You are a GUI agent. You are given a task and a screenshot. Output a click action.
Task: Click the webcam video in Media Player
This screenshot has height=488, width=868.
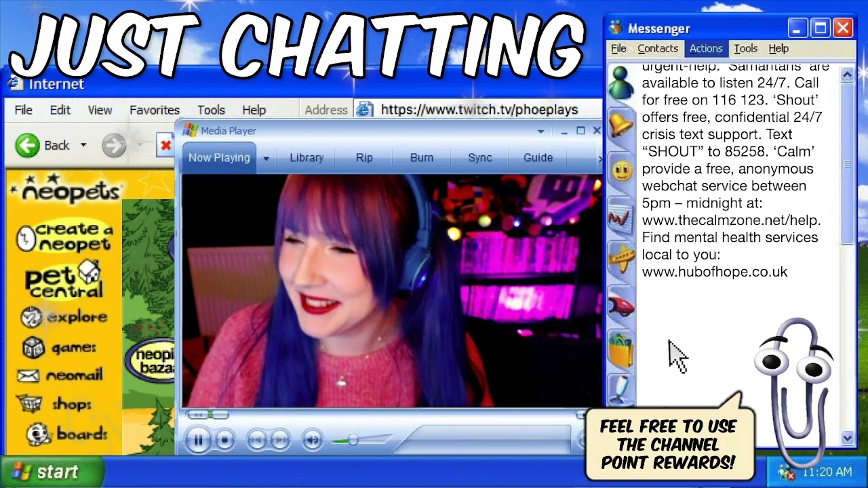(x=391, y=291)
